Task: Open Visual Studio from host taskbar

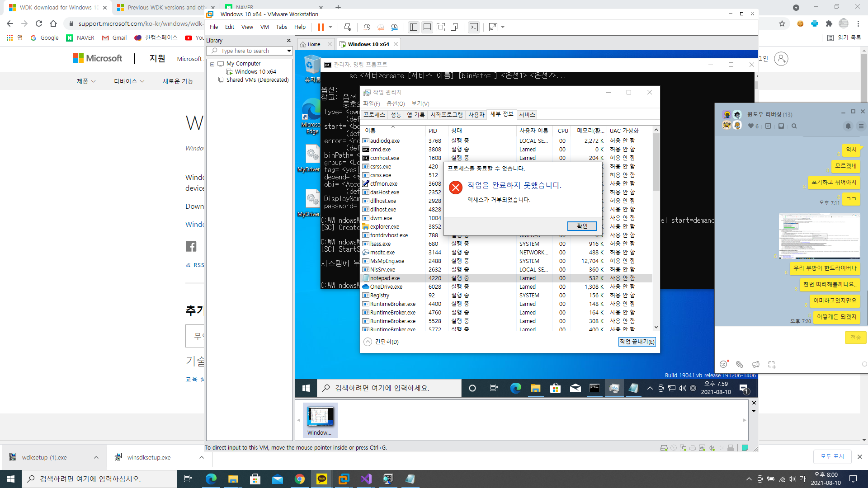Action: (366, 479)
